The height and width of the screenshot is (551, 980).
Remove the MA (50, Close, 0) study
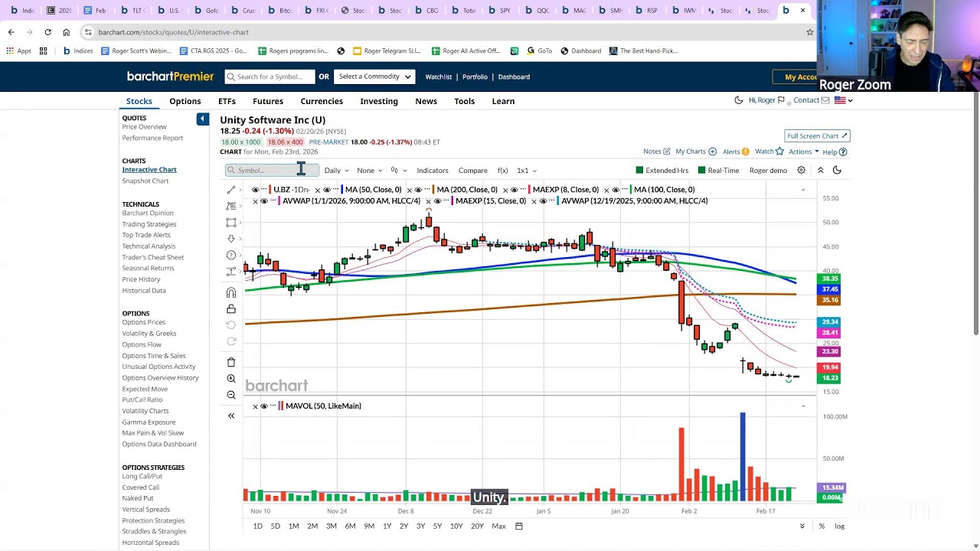pos(318,190)
